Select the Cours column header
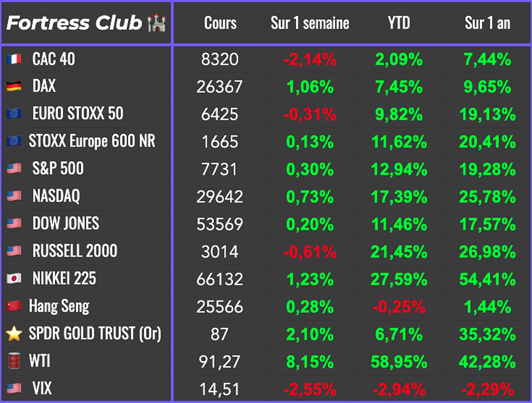The width and height of the screenshot is (532, 403). pyautogui.click(x=220, y=23)
